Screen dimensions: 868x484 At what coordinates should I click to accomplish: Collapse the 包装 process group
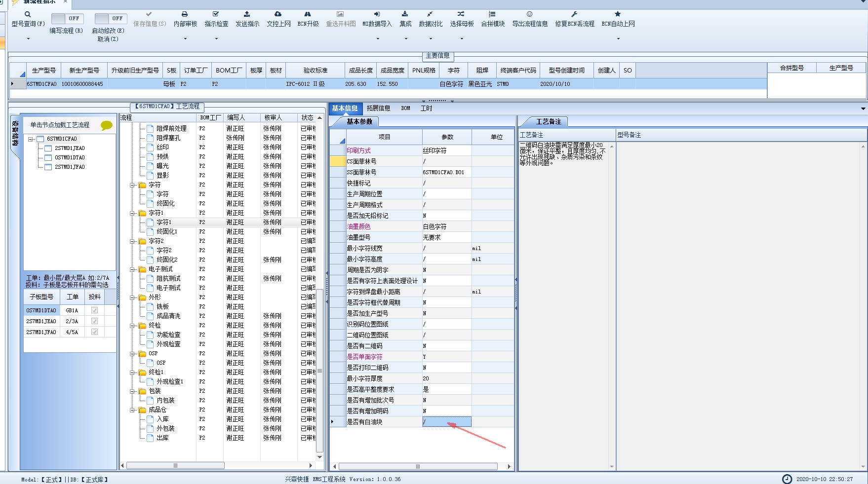pos(132,391)
